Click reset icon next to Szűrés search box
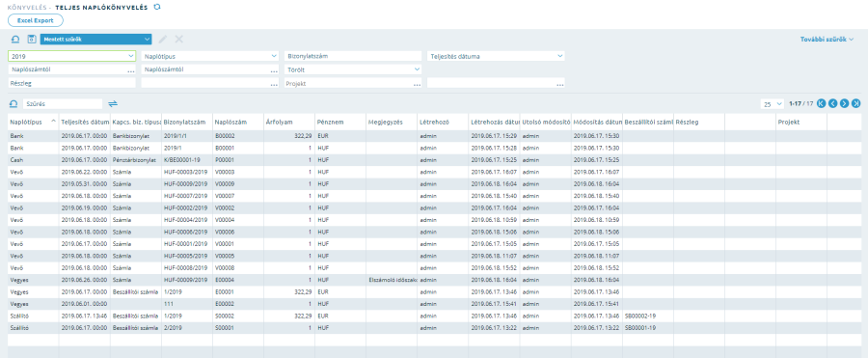Viewport: 868px width, 358px height. 14,103
